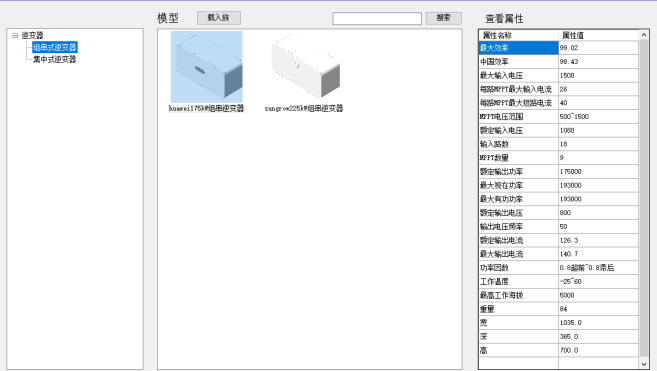Click the 属性名称 column header
657x371 pixels.
(x=519, y=35)
